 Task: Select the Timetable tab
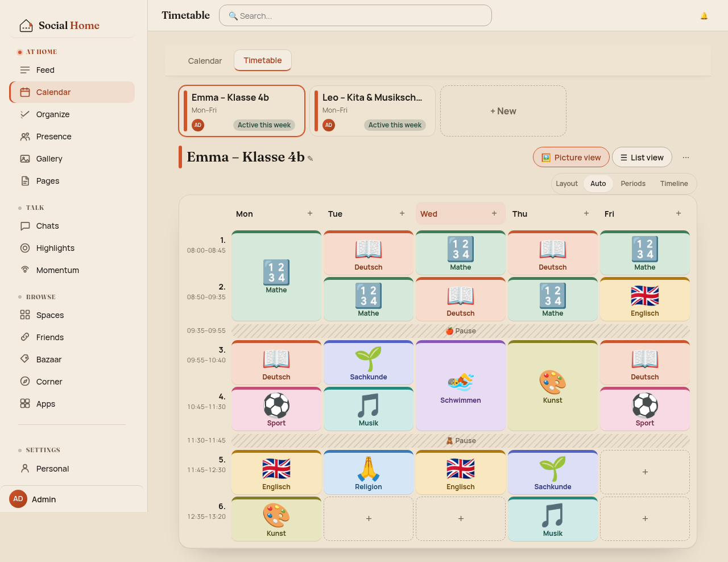pos(263,60)
